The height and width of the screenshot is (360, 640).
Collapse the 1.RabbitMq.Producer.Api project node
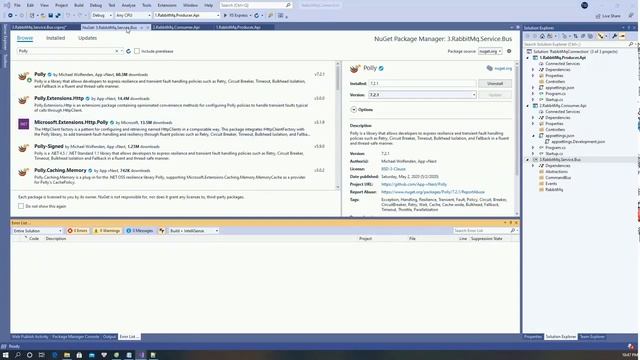pos(527,58)
